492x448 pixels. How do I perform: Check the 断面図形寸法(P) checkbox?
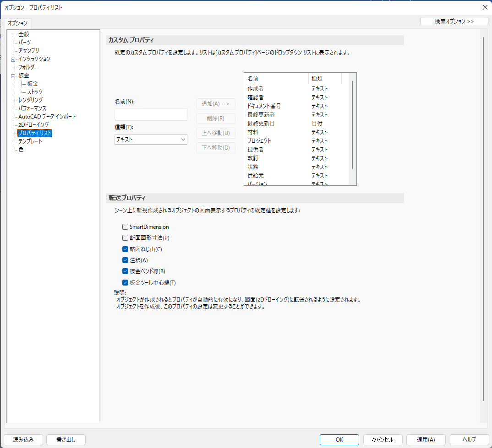pyautogui.click(x=125, y=238)
